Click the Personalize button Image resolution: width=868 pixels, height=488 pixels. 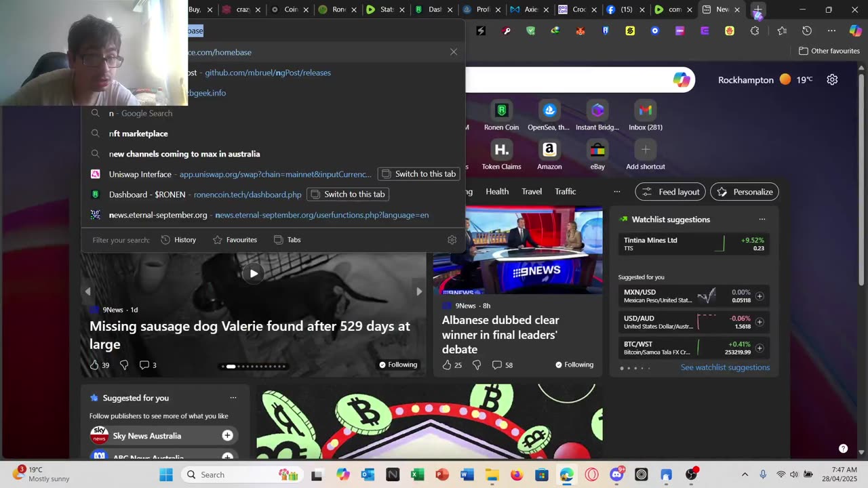click(745, 192)
